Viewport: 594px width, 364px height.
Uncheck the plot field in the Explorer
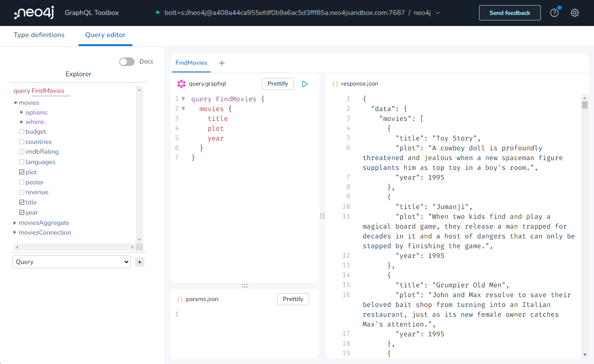click(x=21, y=172)
